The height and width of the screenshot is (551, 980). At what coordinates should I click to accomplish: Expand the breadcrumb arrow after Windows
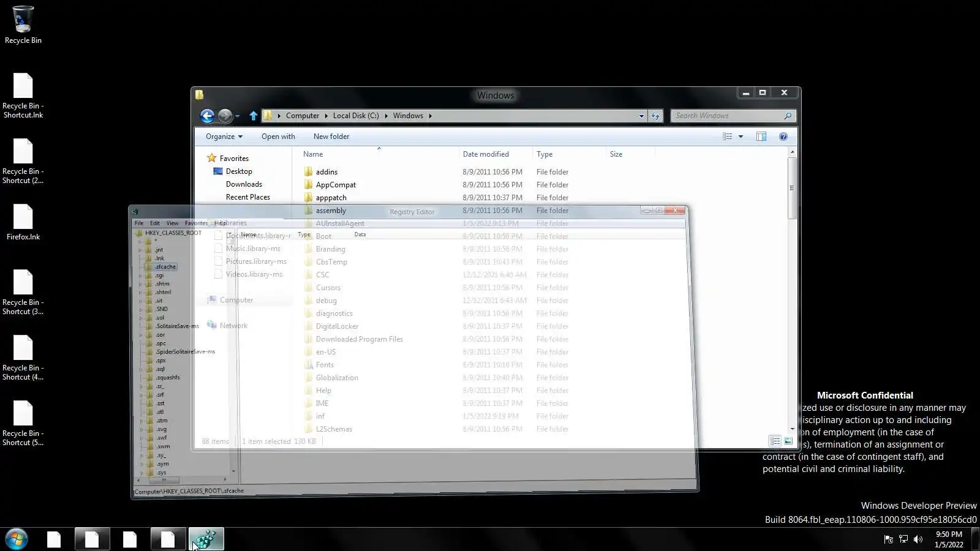(x=430, y=116)
